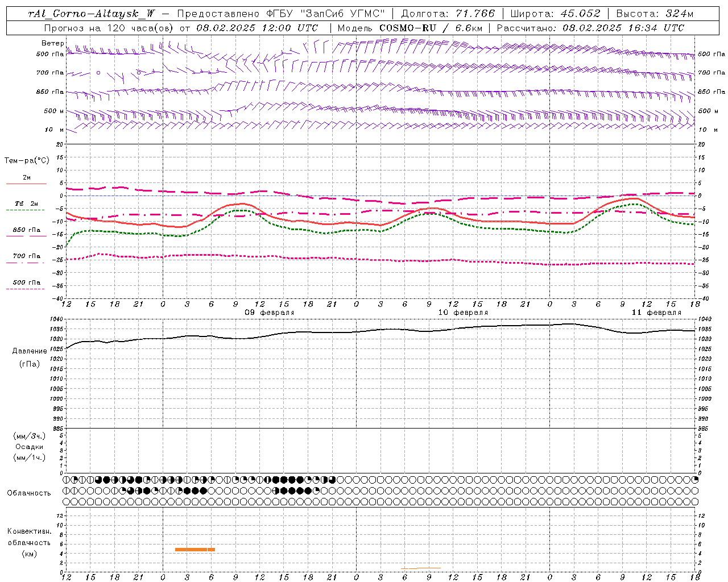Click the '09 февраля' date label
728x582 pixels.
click(270, 313)
